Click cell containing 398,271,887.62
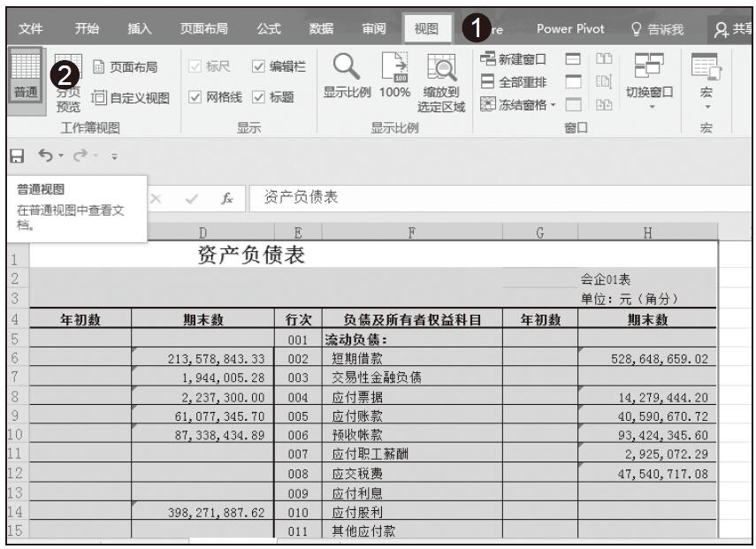The image size is (756, 549). [x=202, y=512]
